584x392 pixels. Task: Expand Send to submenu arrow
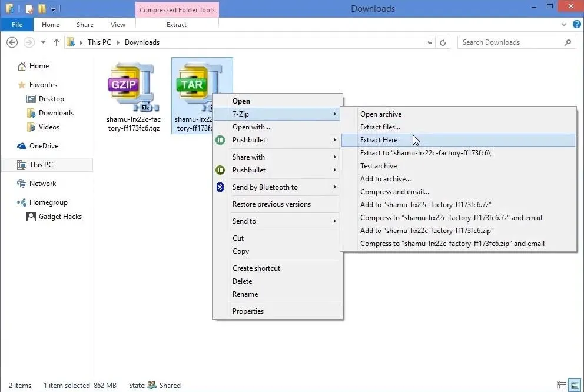(x=334, y=221)
